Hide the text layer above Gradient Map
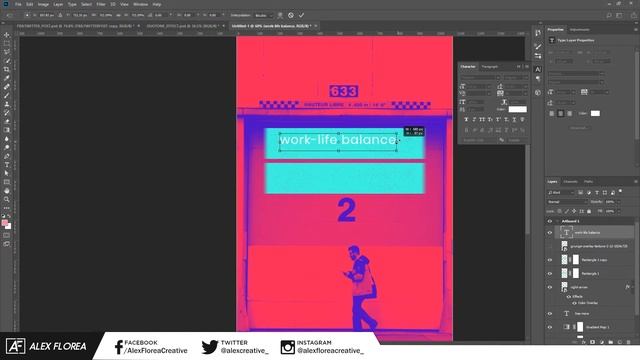This screenshot has height=360, width=640. (x=550, y=313)
